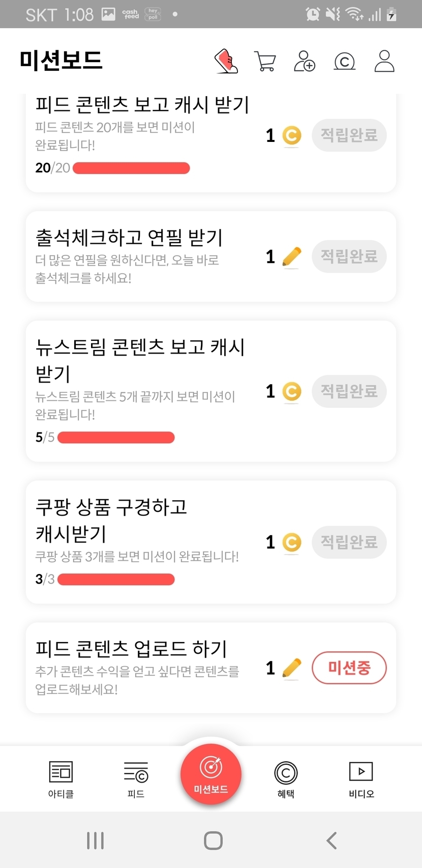Tap the pencil icon in 출석체크 mission
The height and width of the screenshot is (868, 422).
[x=291, y=257]
